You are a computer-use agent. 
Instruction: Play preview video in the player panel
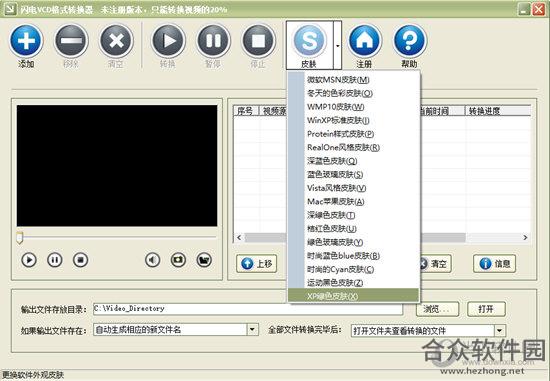coord(29,260)
